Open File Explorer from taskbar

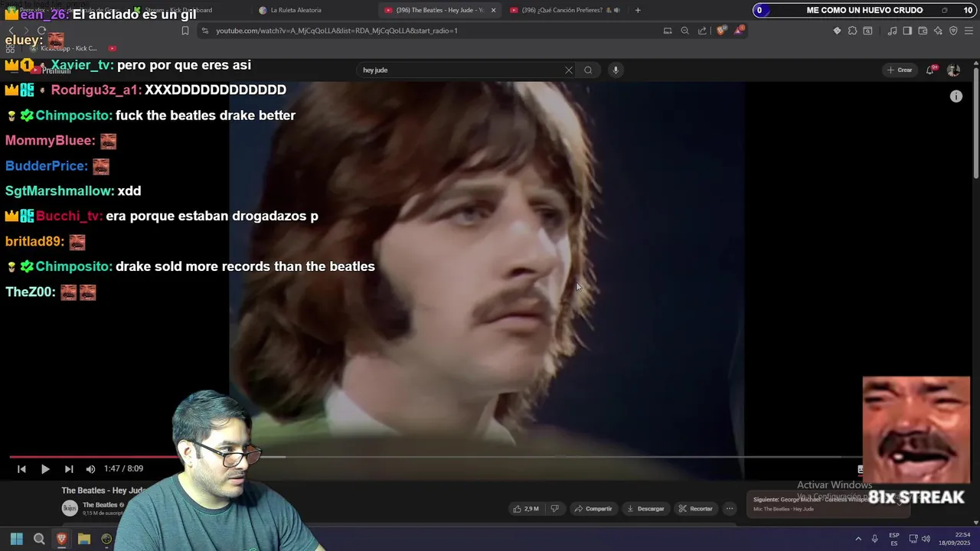pyautogui.click(x=84, y=539)
